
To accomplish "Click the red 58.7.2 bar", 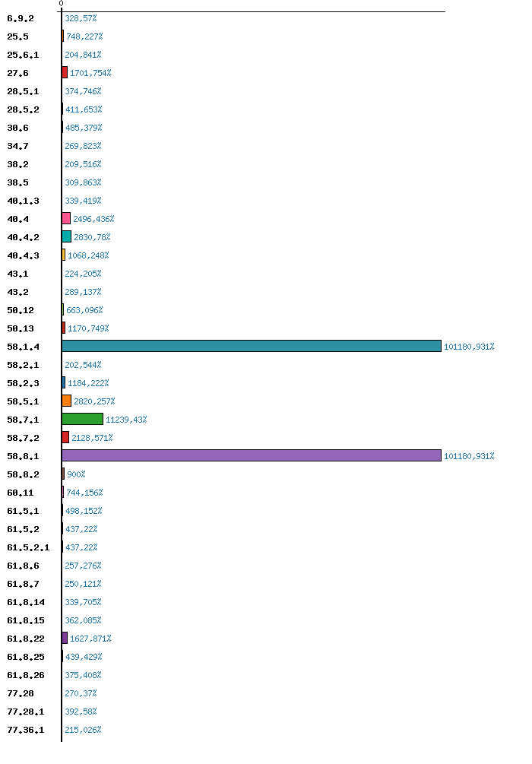I will [65, 437].
